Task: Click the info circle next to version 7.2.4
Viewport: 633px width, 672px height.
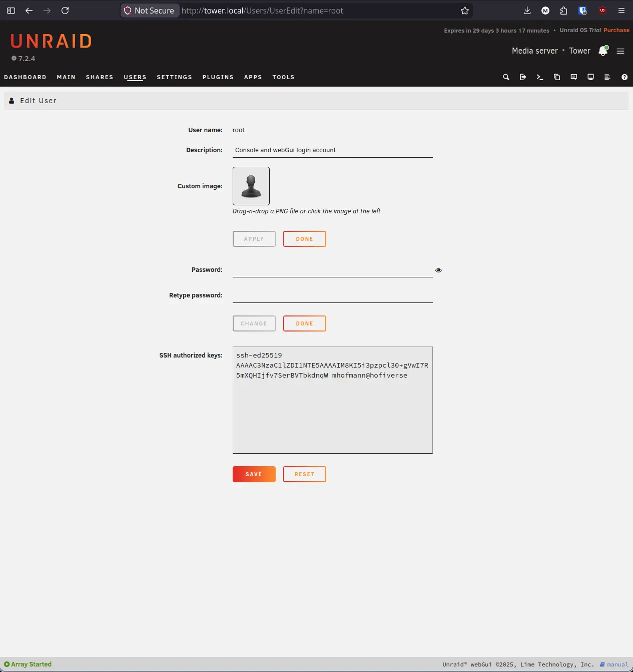Action: pyautogui.click(x=14, y=59)
